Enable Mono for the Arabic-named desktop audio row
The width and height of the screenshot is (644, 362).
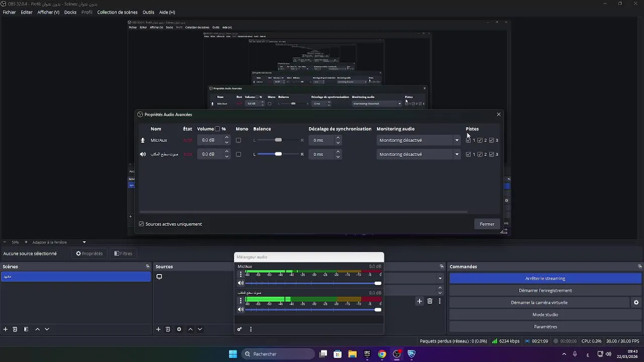coord(238,154)
